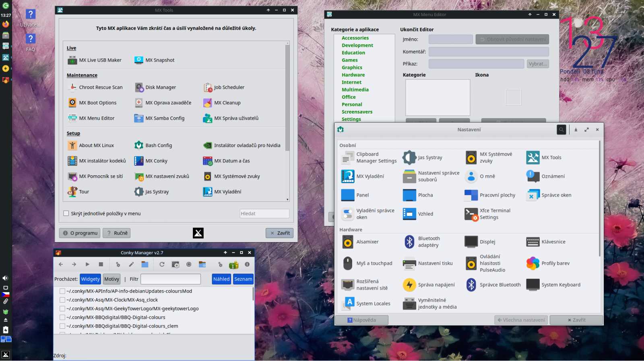Open MX Live USB Maker tool
Screen dimensions: 644x361
click(x=95, y=60)
